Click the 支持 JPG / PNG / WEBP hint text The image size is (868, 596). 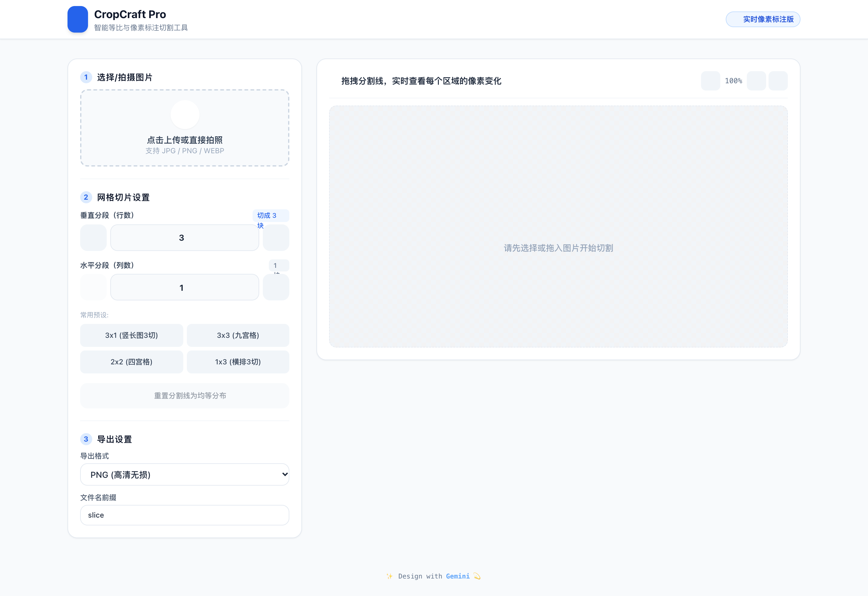(184, 151)
